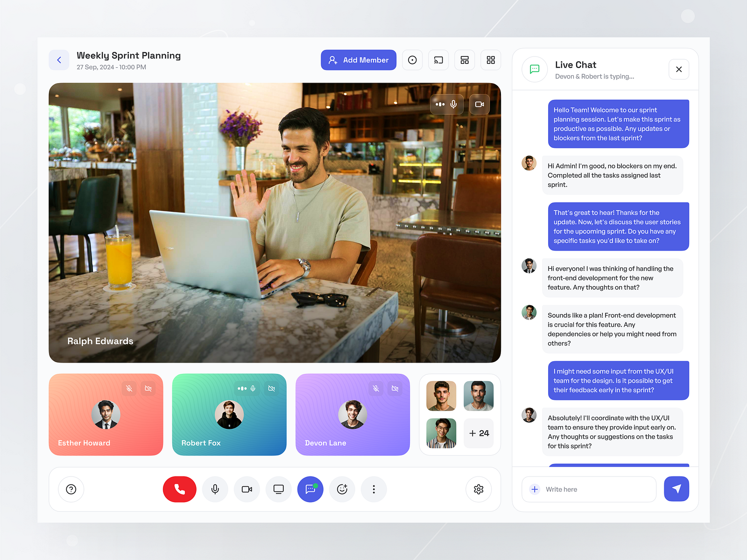This screenshot has height=560, width=747.
Task: Click the Write here message field
Action: pos(588,489)
